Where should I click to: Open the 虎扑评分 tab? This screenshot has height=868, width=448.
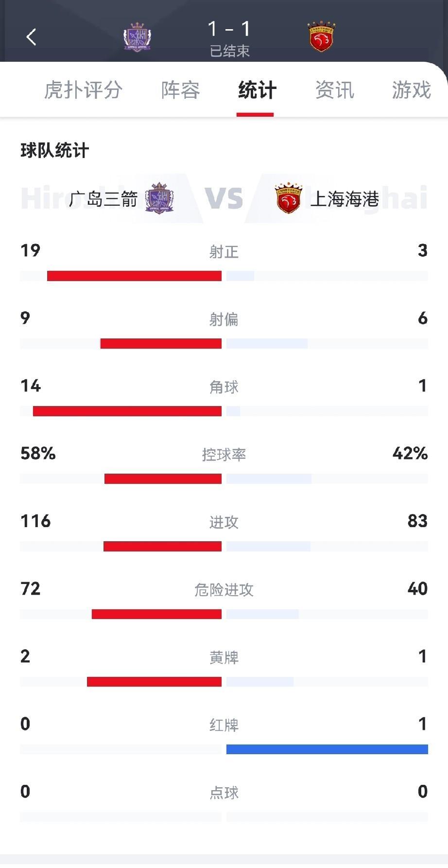coord(83,90)
